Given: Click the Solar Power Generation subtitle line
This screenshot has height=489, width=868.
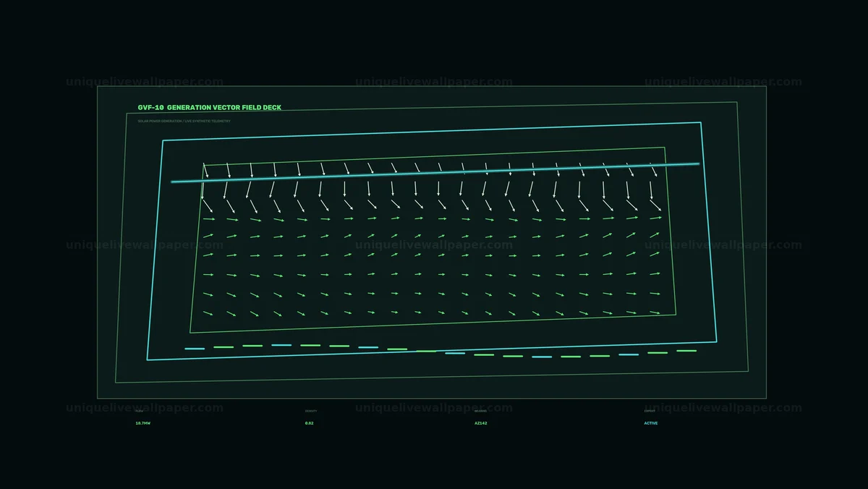Looking at the screenshot, I should point(184,121).
